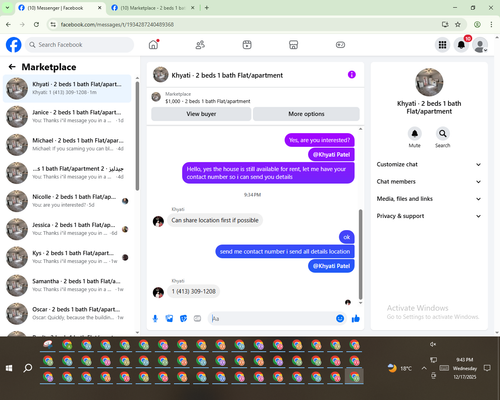Open the Facebook logo home link
500x400 pixels.
(x=14, y=45)
